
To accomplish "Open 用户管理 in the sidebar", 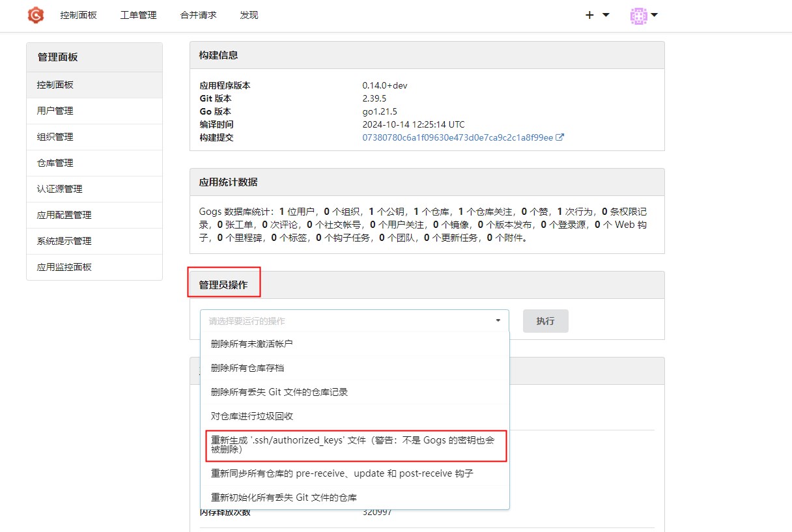I will click(x=94, y=111).
